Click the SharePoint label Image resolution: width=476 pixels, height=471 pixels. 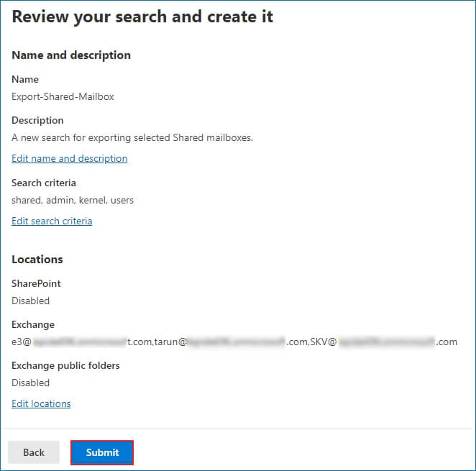coord(36,283)
